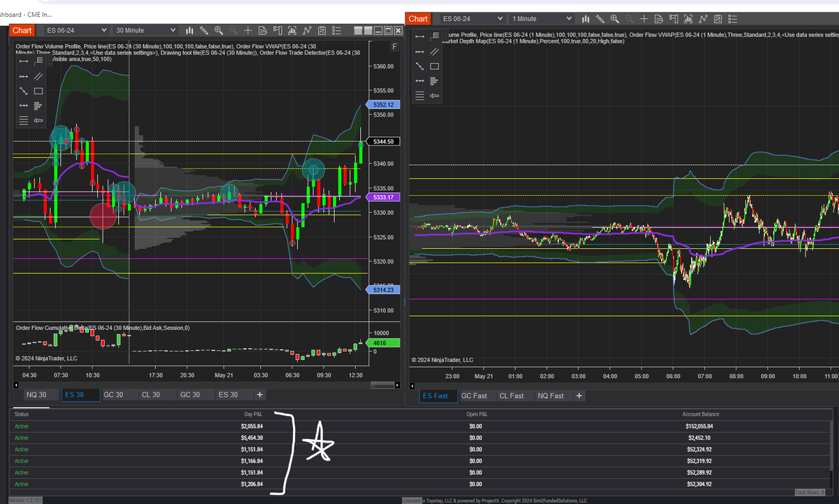Screen dimensions: 839x504
Task: Open drawing tools pencil in 1 Minute chart
Action: (x=601, y=19)
